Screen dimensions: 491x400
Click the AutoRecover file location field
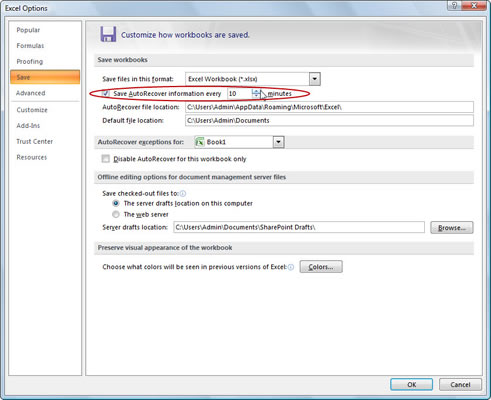coord(329,107)
